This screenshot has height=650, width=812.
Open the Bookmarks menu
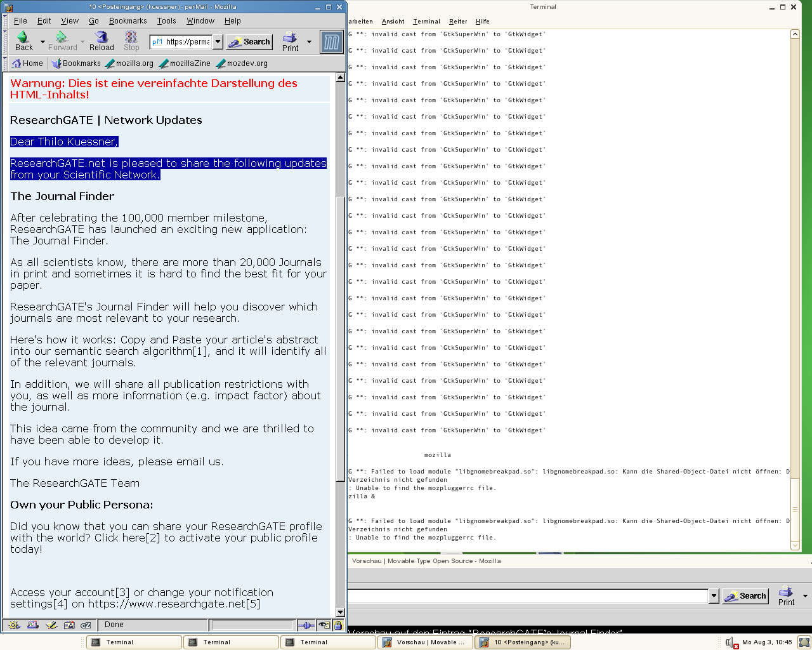pos(128,21)
